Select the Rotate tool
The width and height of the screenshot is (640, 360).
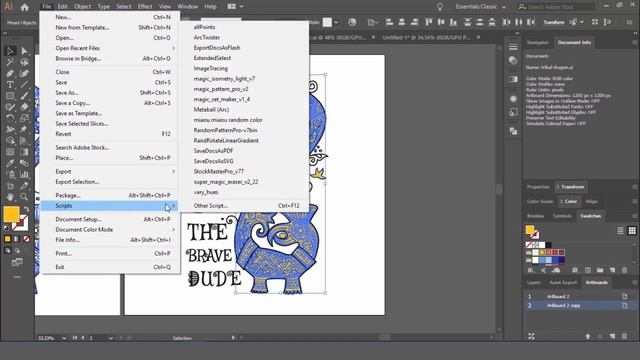tap(10, 118)
